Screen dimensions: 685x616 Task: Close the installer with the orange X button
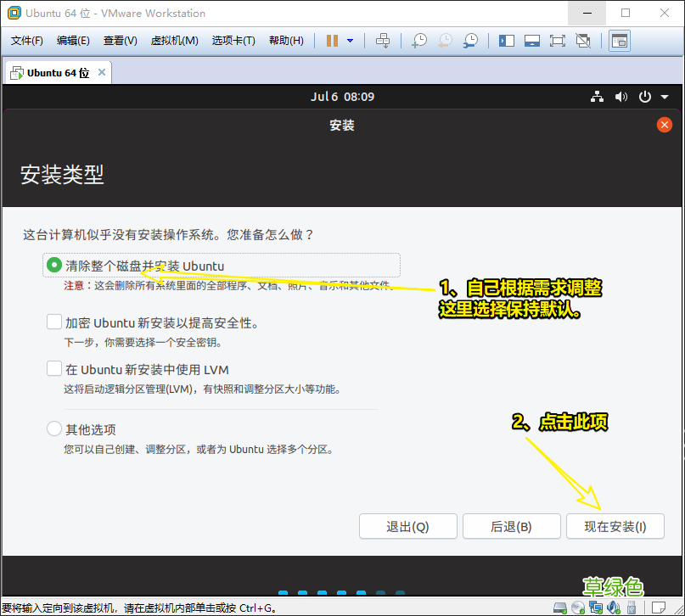[x=664, y=126]
